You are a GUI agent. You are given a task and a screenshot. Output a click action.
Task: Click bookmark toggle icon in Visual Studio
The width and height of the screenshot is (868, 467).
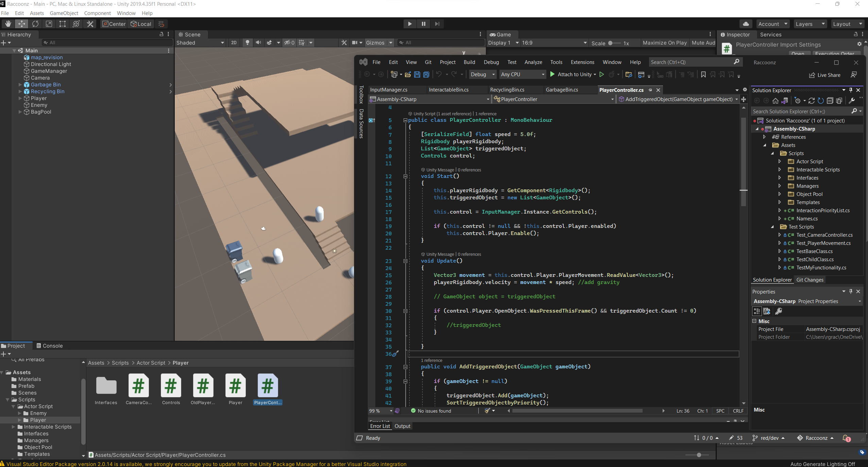click(x=703, y=74)
